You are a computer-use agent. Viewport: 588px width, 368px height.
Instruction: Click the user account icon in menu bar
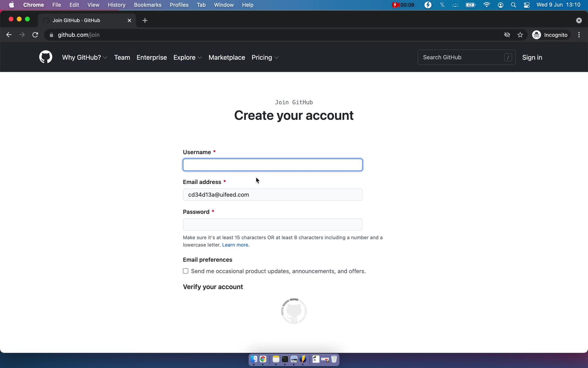[x=500, y=5]
